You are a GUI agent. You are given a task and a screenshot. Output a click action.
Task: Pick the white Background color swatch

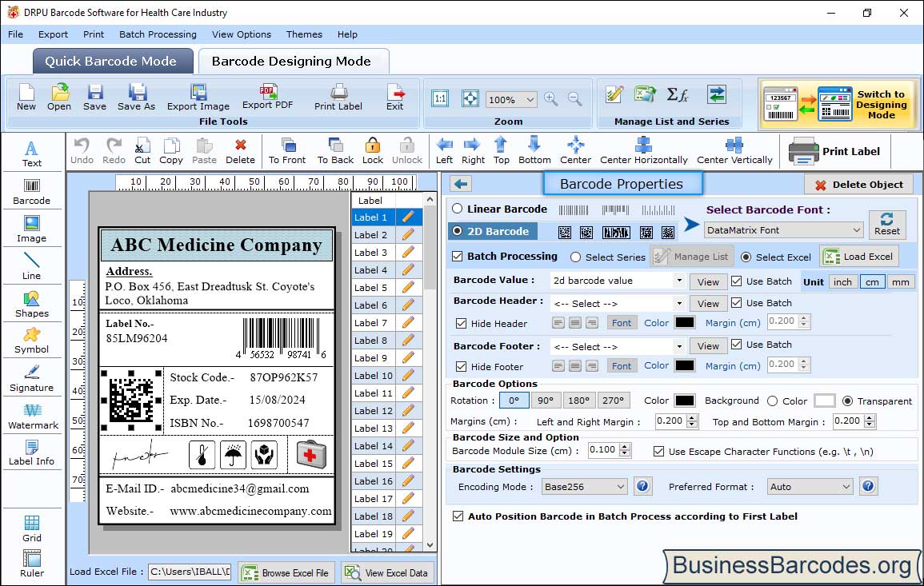click(825, 401)
